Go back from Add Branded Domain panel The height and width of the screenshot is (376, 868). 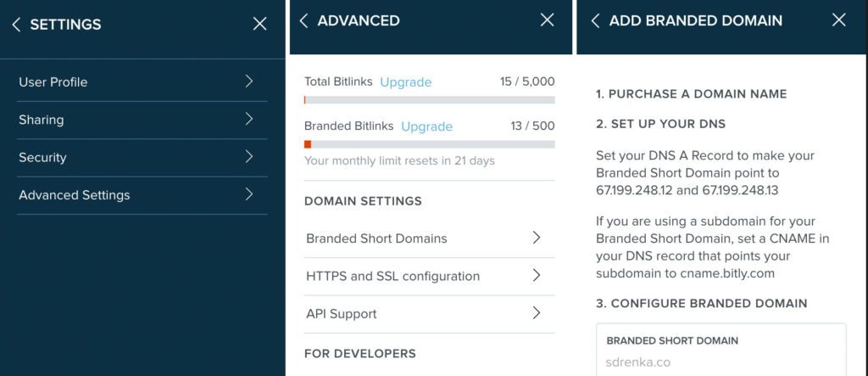tap(595, 20)
